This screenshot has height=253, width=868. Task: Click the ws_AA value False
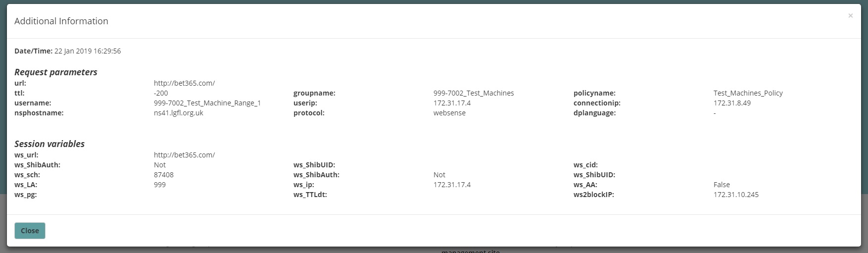pos(722,185)
